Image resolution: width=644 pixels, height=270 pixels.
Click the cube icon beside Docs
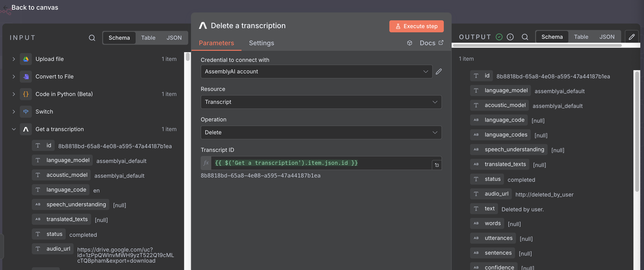pos(409,43)
